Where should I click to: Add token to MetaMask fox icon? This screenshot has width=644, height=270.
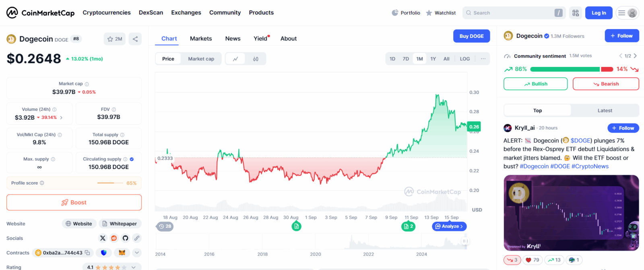click(x=122, y=253)
